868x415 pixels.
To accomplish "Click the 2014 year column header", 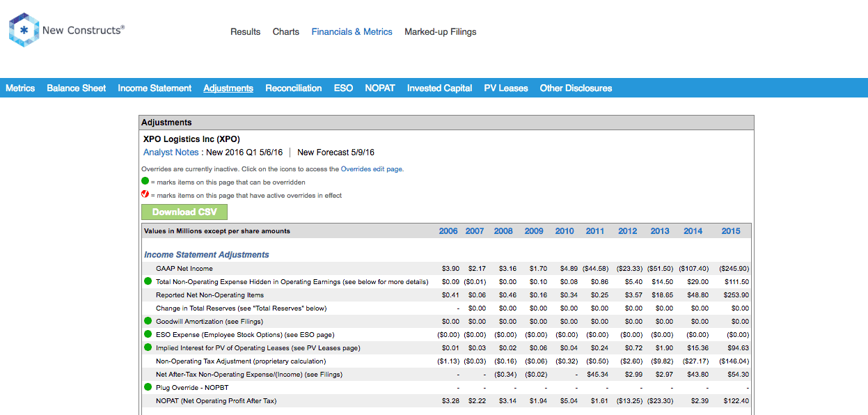I will coord(693,231).
